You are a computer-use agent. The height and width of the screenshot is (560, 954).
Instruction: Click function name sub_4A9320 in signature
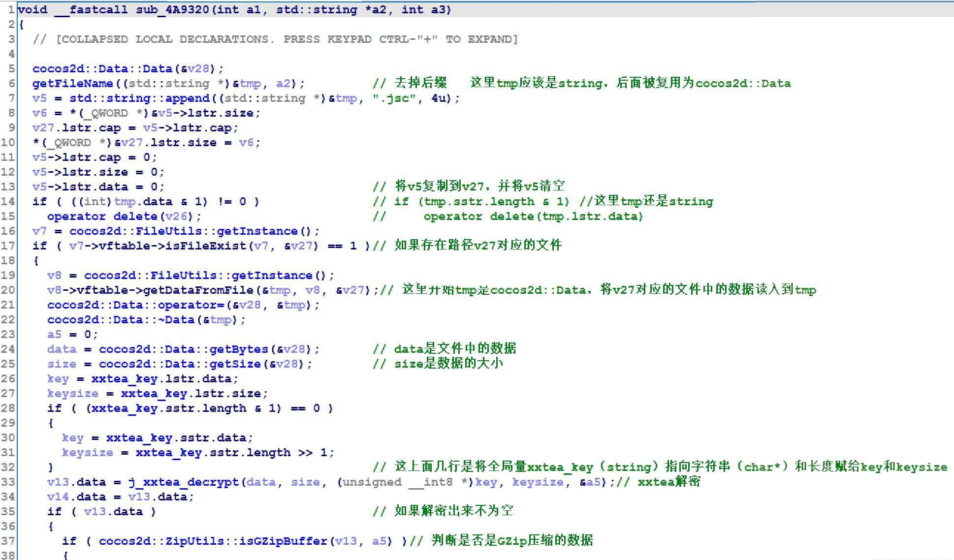click(x=173, y=10)
